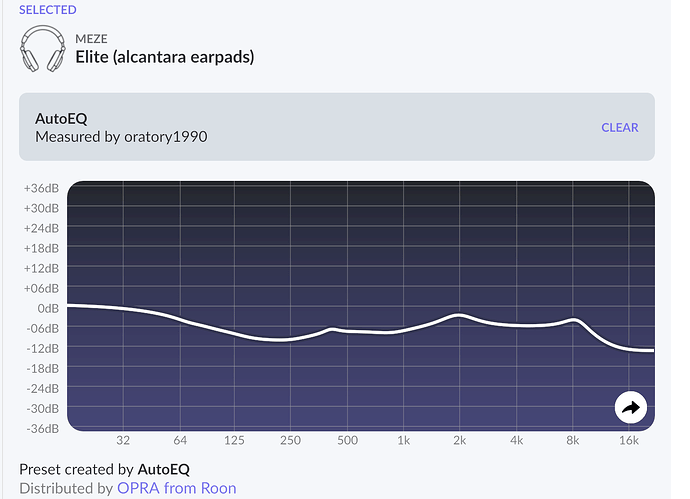Click the share arrow on the graph
Viewport: 690px width, 499px height.
(x=631, y=407)
